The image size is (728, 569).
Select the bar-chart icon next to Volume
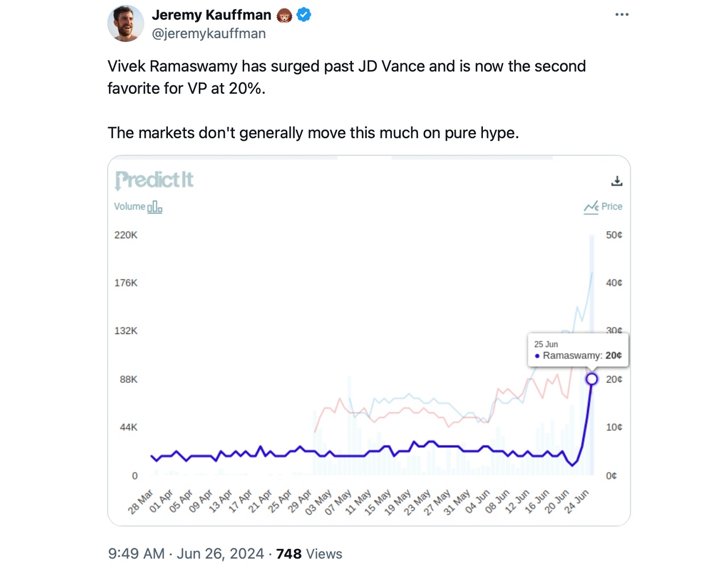155,207
